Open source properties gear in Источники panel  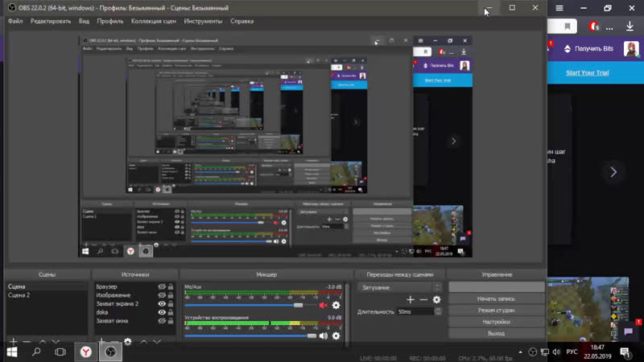click(128, 341)
